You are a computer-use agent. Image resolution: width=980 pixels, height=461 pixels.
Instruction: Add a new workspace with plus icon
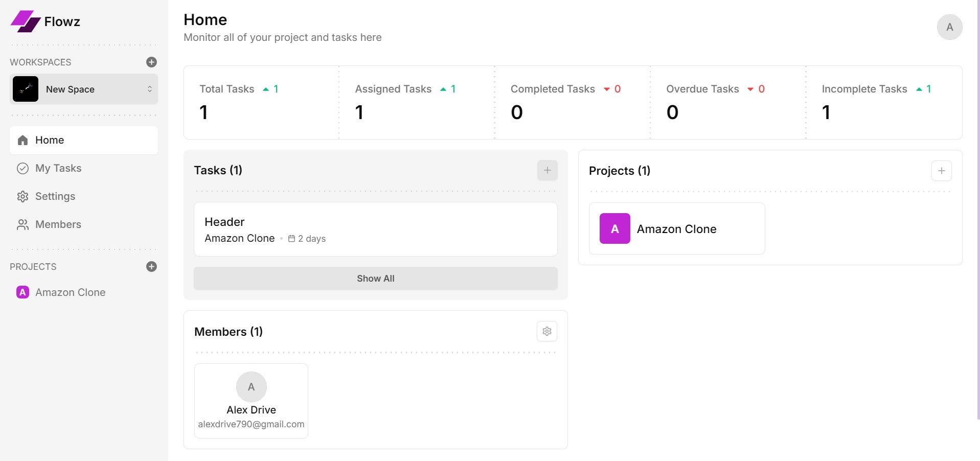click(x=151, y=62)
